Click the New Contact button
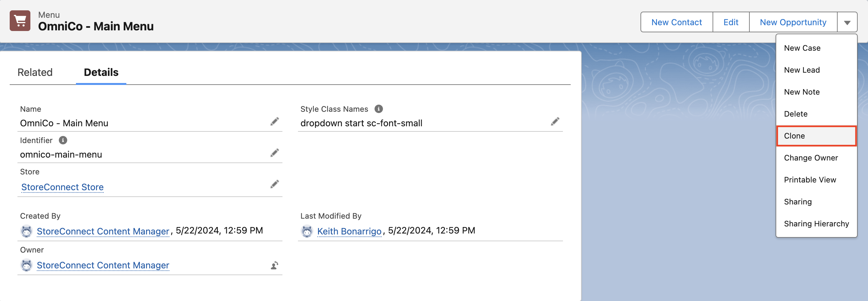 [x=676, y=22]
